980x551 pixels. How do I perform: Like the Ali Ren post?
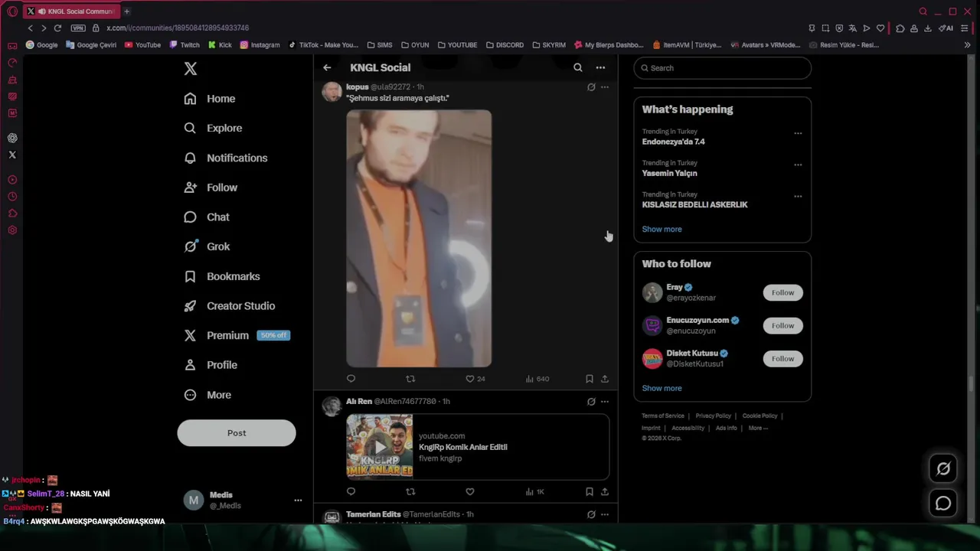tap(470, 491)
